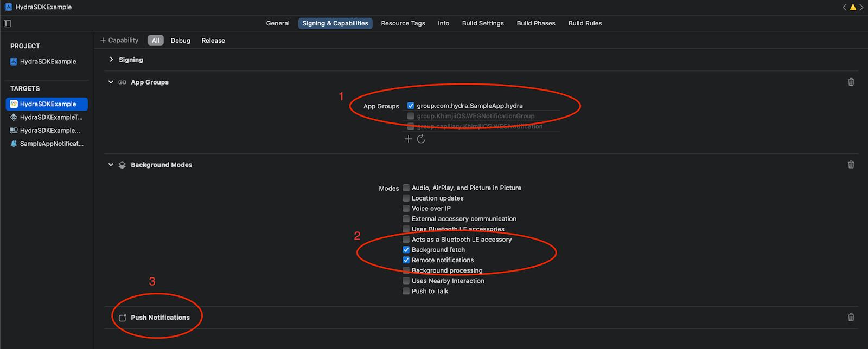Delete the Background Modes capability with trash icon
The image size is (868, 349).
point(851,164)
